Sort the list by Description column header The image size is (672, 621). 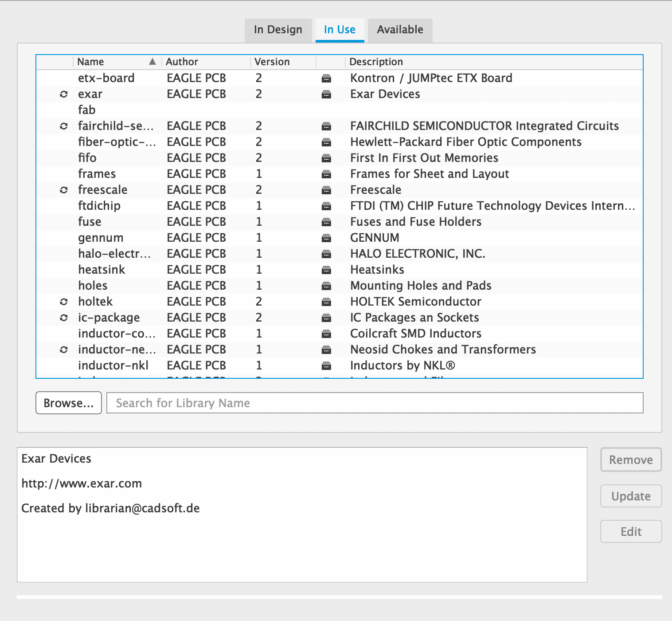pos(494,62)
